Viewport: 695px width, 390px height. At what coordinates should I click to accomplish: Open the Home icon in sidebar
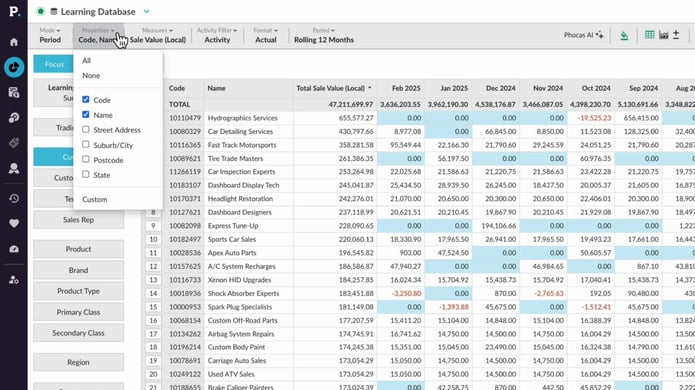click(14, 42)
